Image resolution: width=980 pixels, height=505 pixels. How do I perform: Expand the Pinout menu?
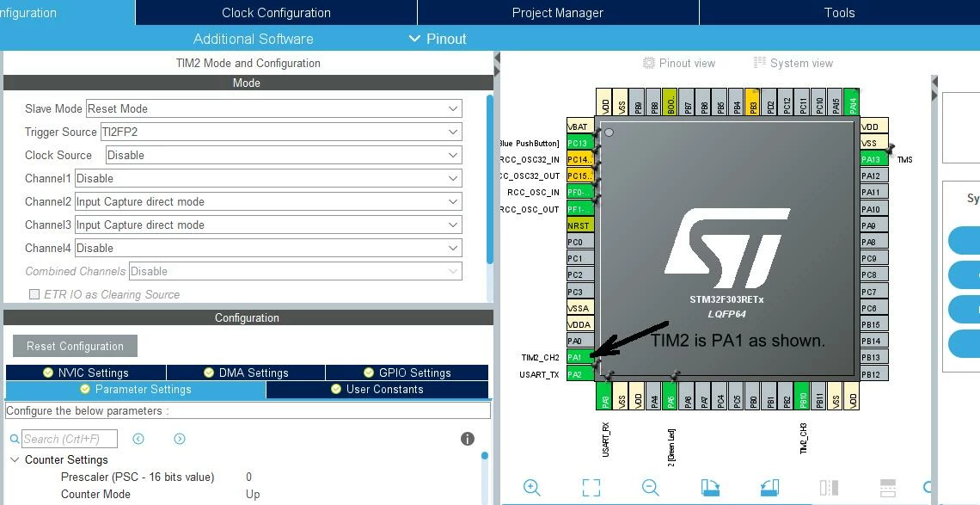(438, 39)
